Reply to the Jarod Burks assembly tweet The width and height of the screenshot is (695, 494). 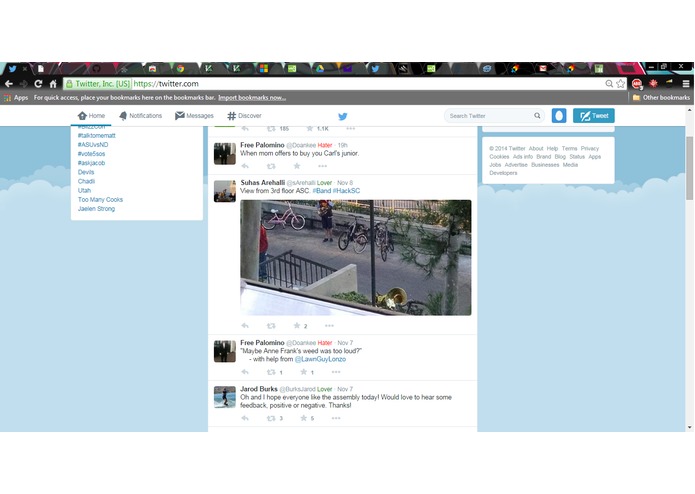click(245, 418)
